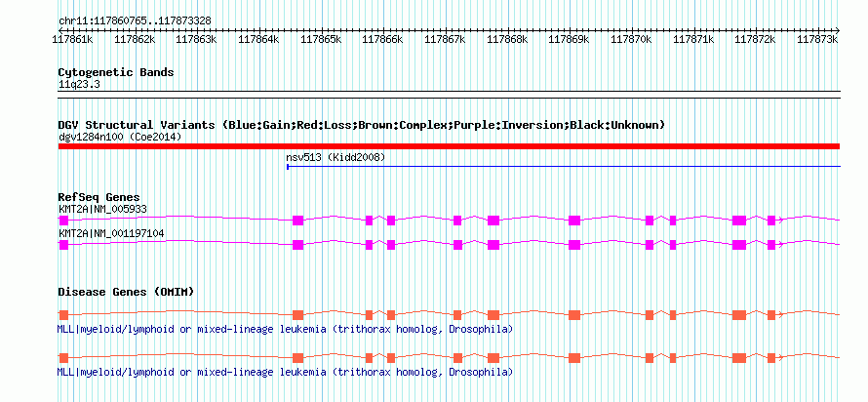This screenshot has width=868, height=402.
Task: Open the upper MLL leukemia OMIM link
Action: coord(285,330)
